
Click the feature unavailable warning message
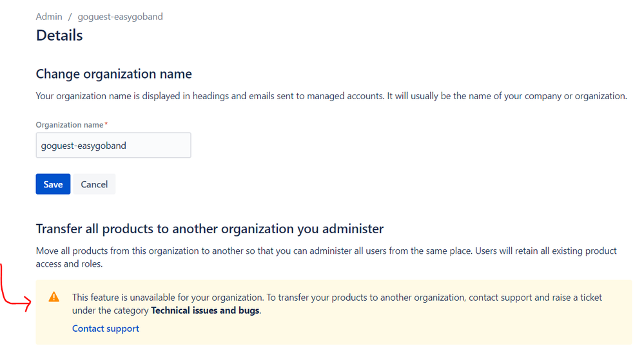(x=337, y=304)
